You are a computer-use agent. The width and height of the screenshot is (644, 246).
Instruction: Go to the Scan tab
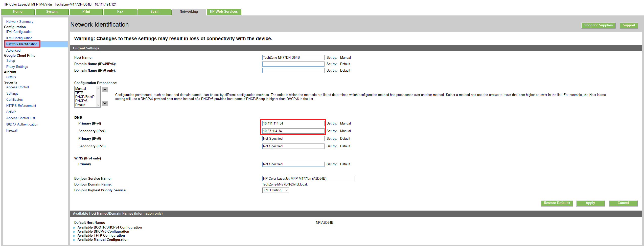pos(154,12)
